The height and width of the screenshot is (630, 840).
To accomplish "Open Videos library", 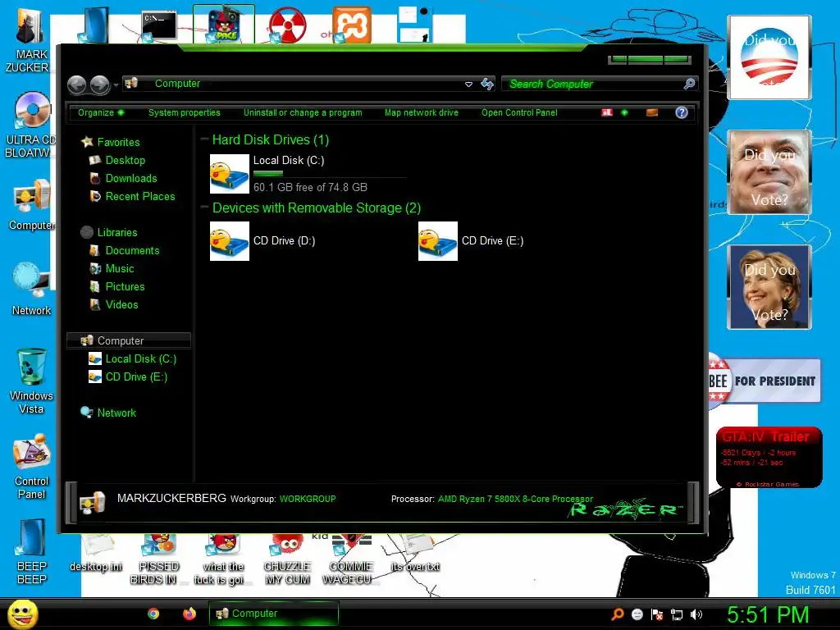I will 121,305.
